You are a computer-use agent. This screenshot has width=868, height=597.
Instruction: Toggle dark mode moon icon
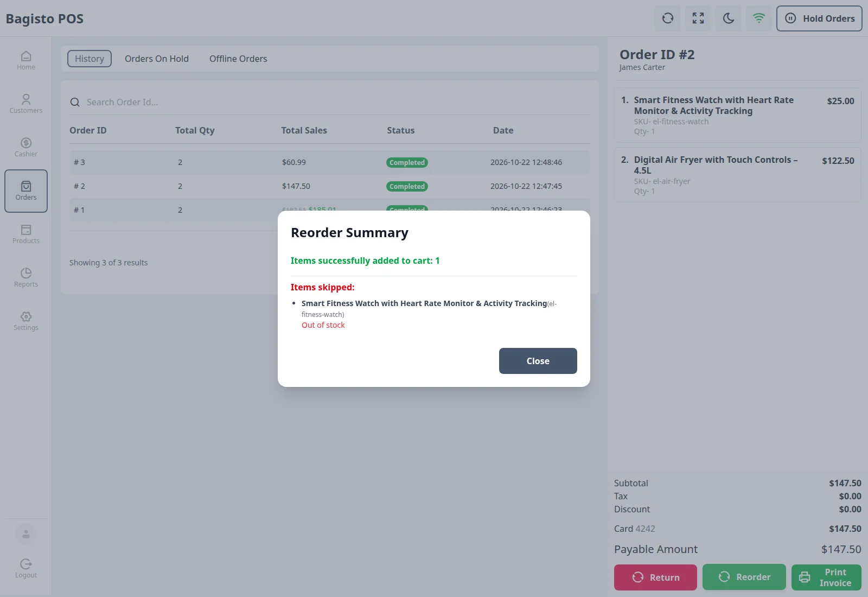click(x=729, y=18)
